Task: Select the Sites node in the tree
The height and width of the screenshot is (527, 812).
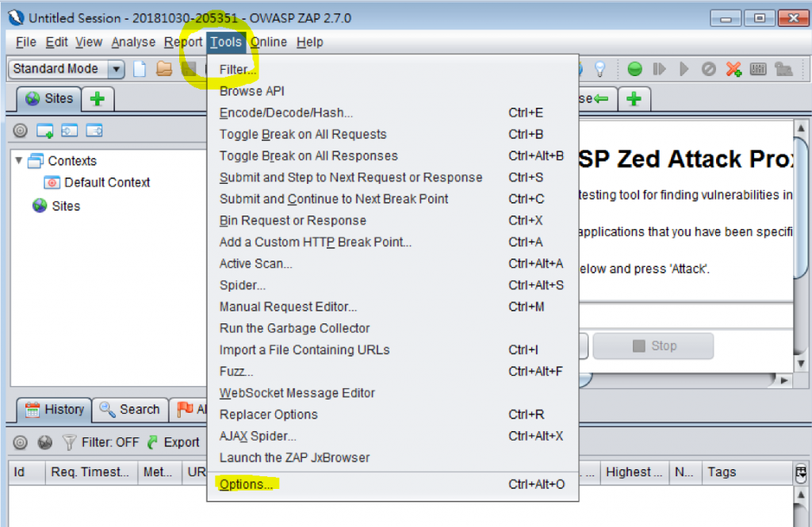Action: click(x=56, y=206)
